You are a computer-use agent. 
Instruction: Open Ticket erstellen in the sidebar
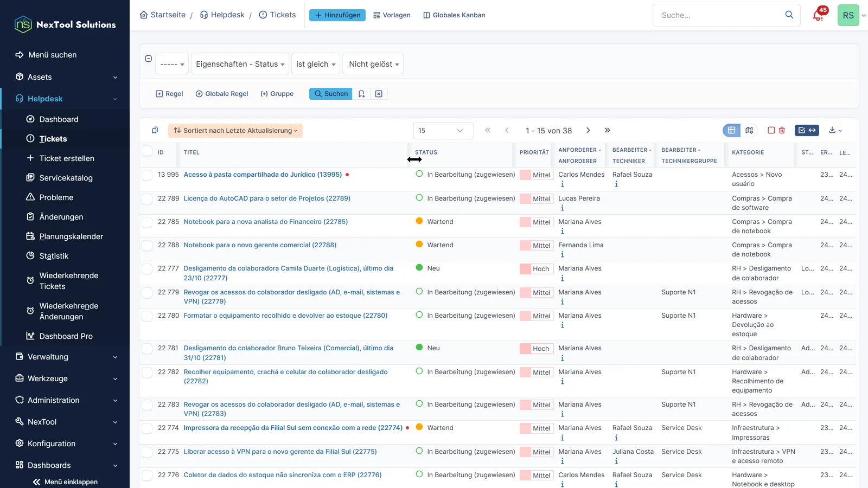(67, 158)
